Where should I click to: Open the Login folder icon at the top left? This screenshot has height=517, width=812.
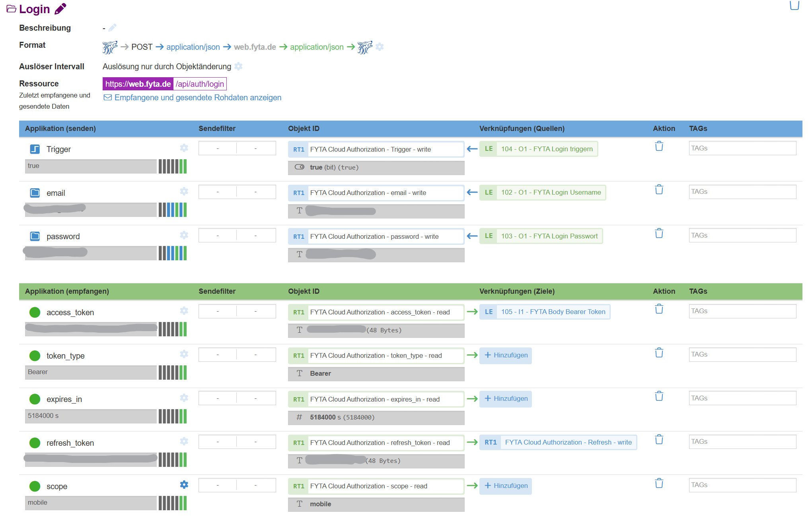click(x=11, y=9)
